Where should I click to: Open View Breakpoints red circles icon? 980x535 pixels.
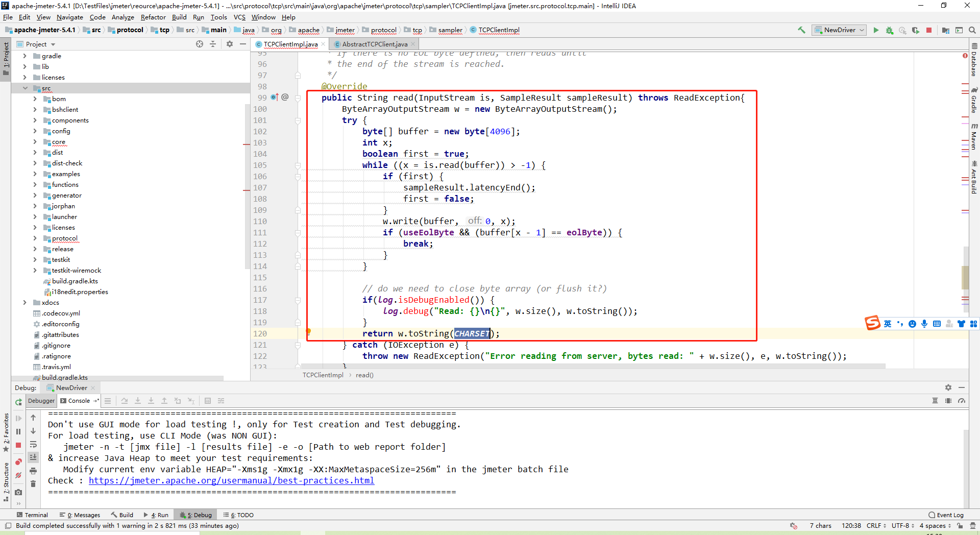[x=18, y=462]
